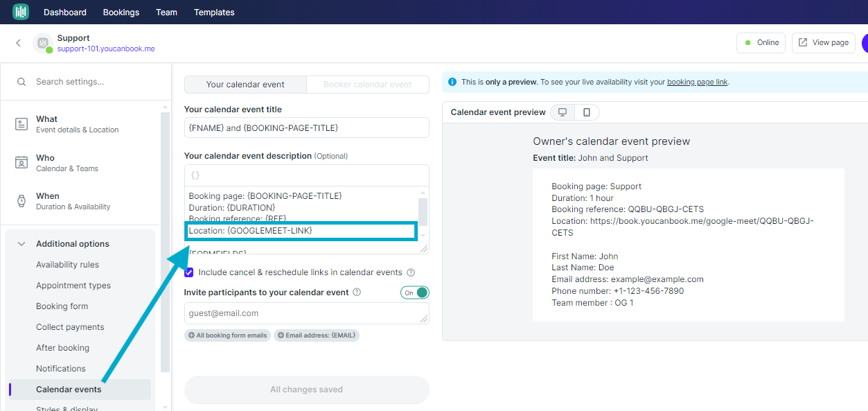Switch preview to mobile view icon

587,112
